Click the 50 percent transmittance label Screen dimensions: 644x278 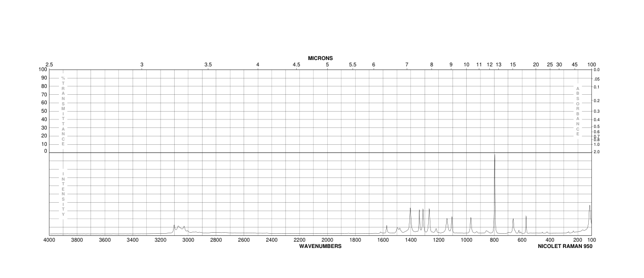(44, 111)
